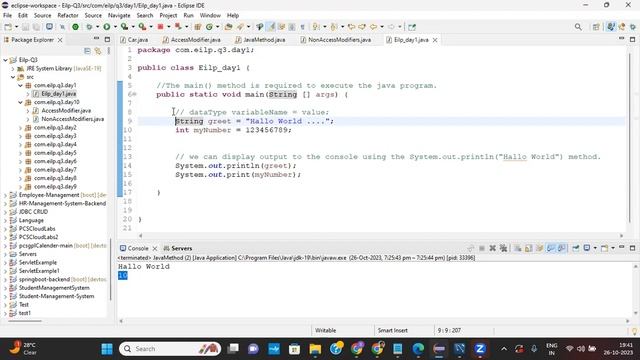Switch to the Servers tab
Image resolution: width=640 pixels, height=360 pixels.
tap(178, 248)
